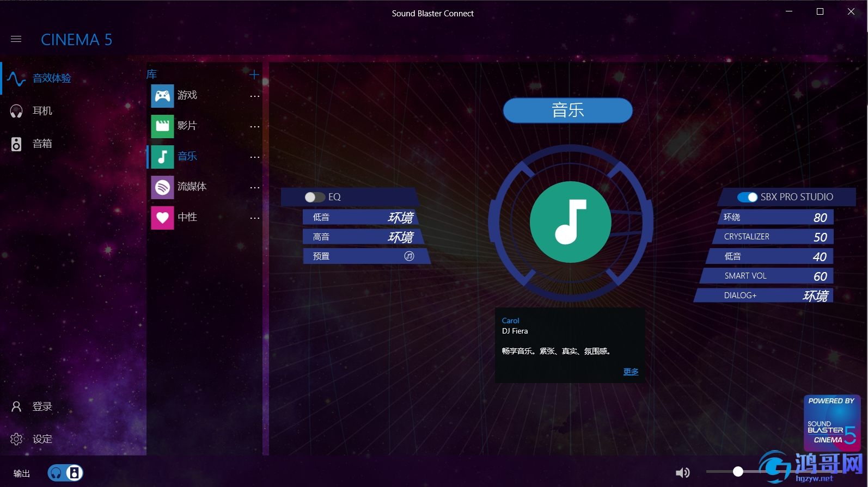868x487 pixels.
Task: Select the 流媒体 streaming icon
Action: click(x=162, y=187)
